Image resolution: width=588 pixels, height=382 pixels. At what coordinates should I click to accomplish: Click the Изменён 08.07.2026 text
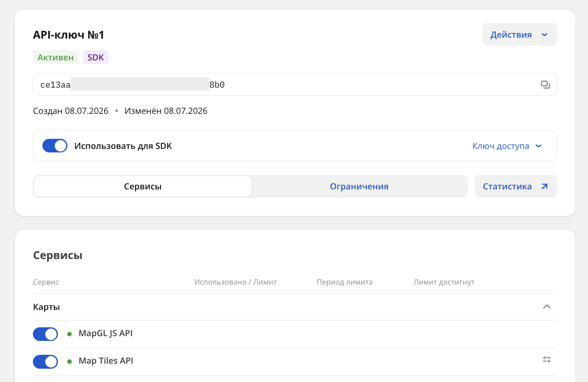pos(166,111)
